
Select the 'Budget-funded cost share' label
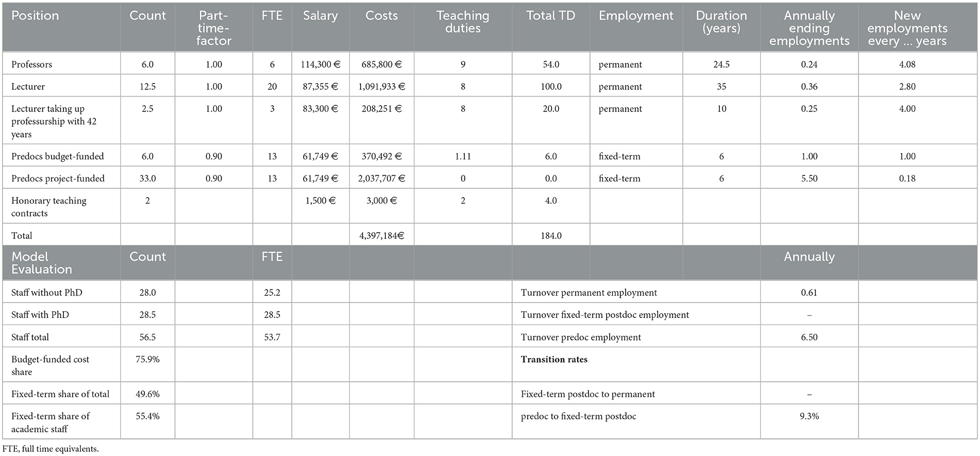coord(50,365)
